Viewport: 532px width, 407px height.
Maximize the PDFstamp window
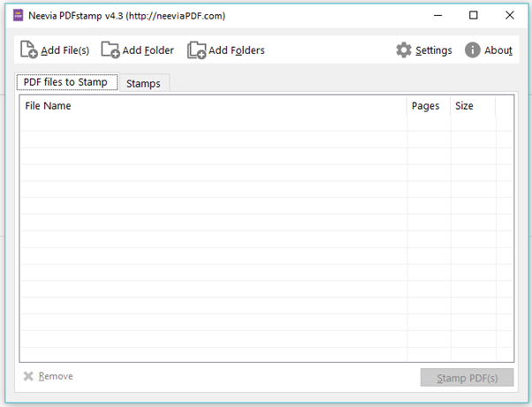tap(474, 15)
